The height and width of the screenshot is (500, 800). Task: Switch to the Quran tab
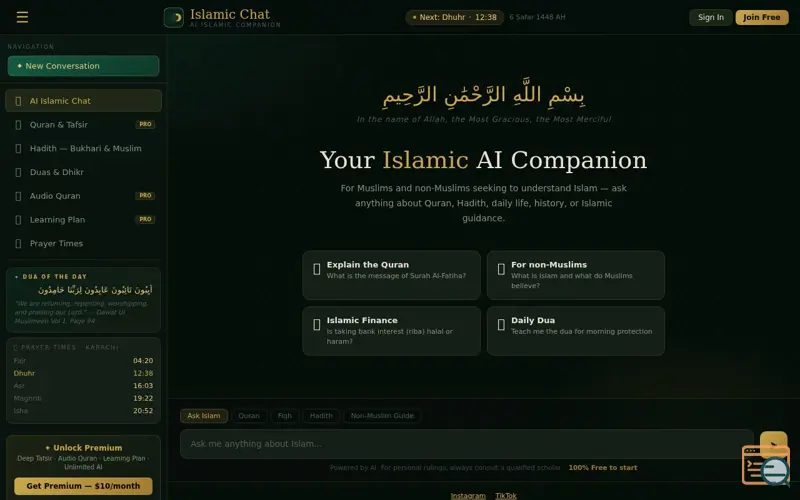click(249, 416)
